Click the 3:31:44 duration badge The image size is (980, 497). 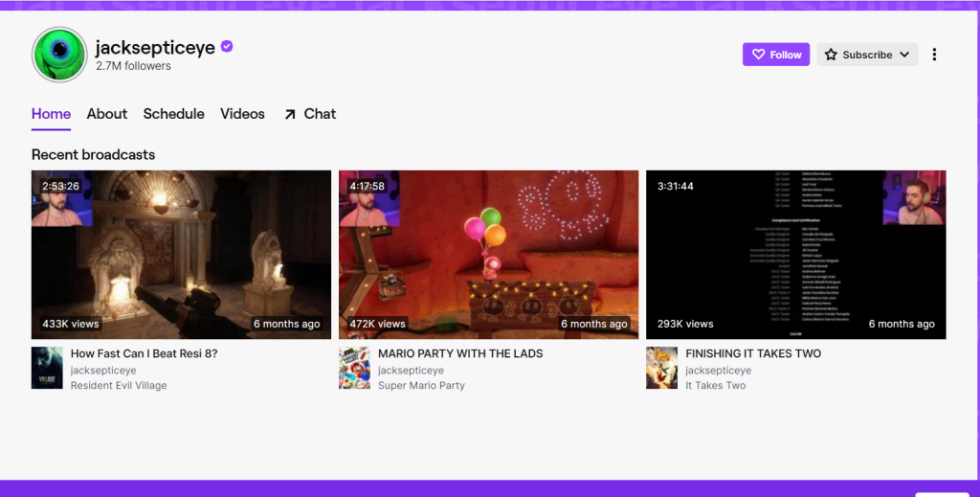click(675, 186)
